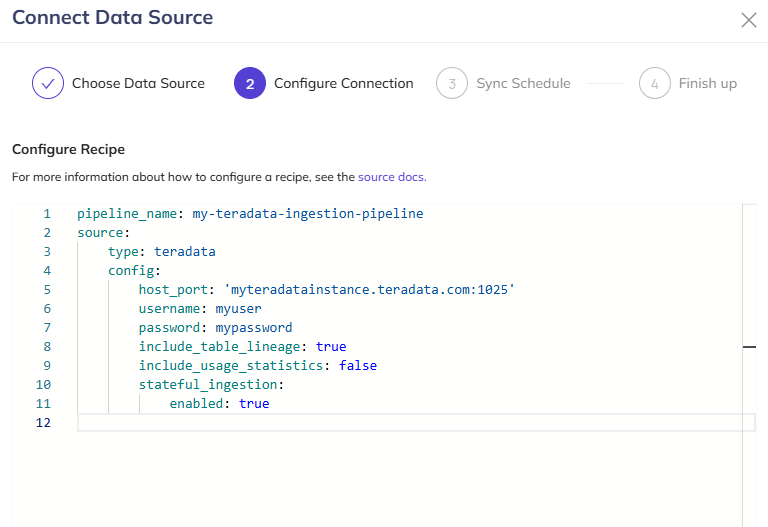Select the Configure Connection step label

(x=344, y=83)
